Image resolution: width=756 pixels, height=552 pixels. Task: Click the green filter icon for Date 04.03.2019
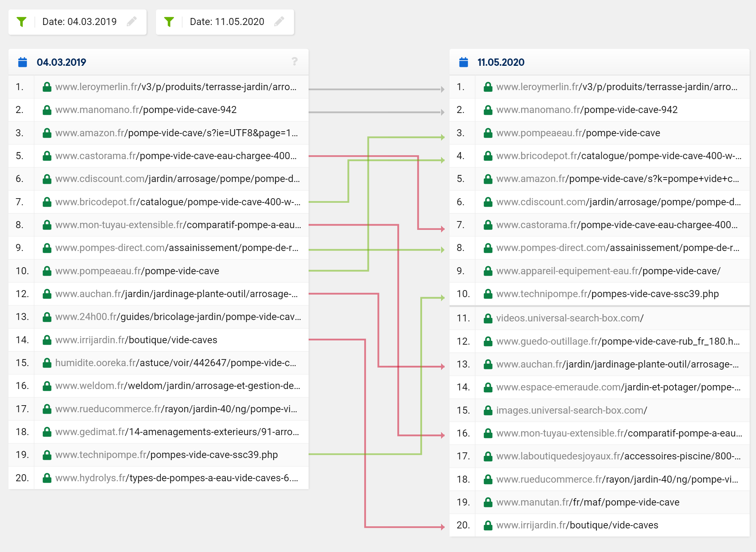pyautogui.click(x=22, y=22)
